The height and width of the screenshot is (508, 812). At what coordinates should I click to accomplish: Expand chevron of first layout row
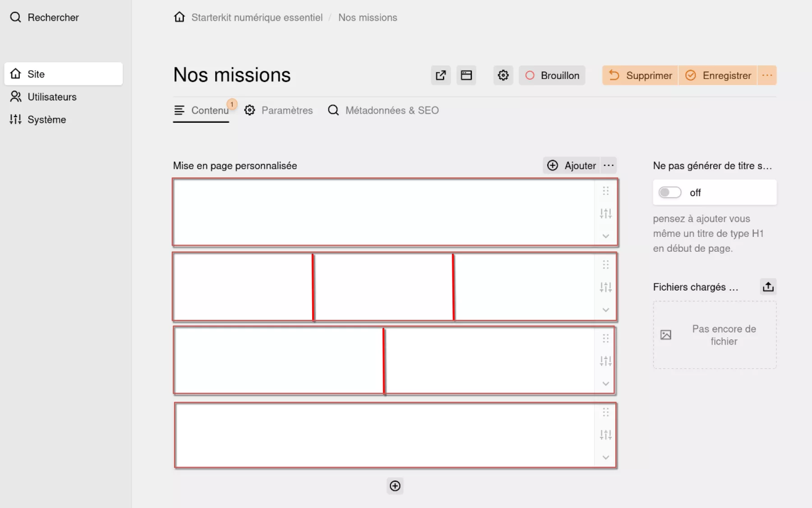click(x=606, y=236)
